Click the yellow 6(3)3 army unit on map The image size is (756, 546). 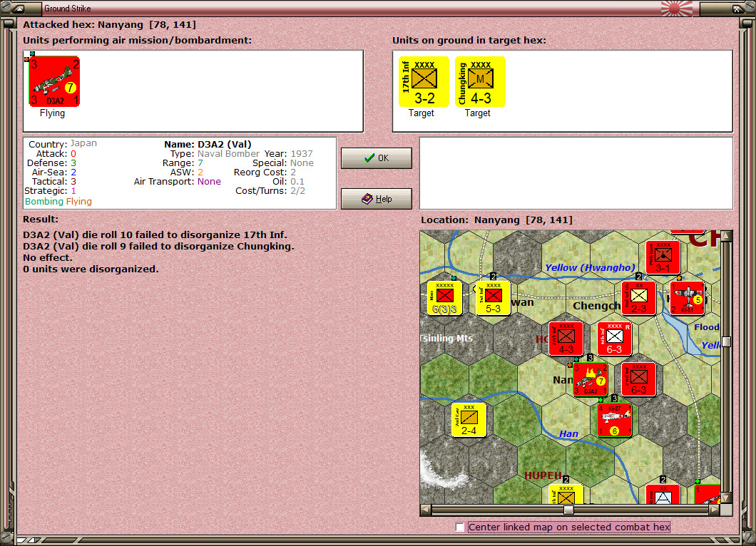click(x=444, y=298)
